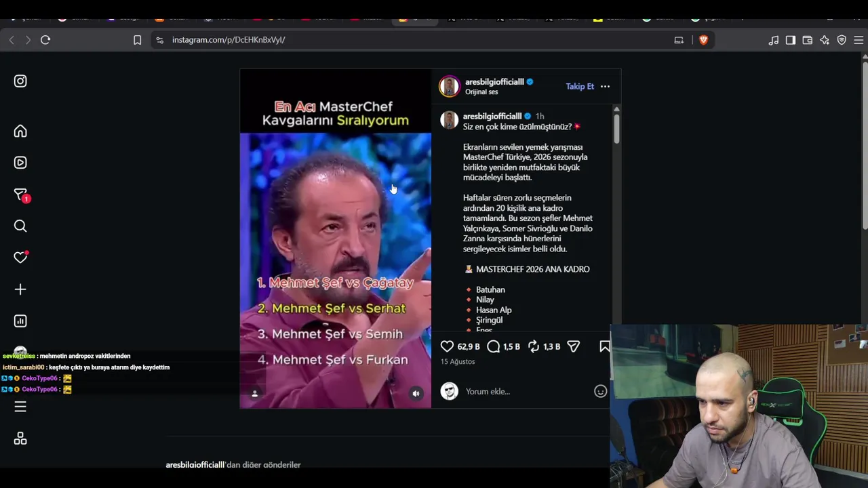Open Instagram search panel

[x=20, y=226]
